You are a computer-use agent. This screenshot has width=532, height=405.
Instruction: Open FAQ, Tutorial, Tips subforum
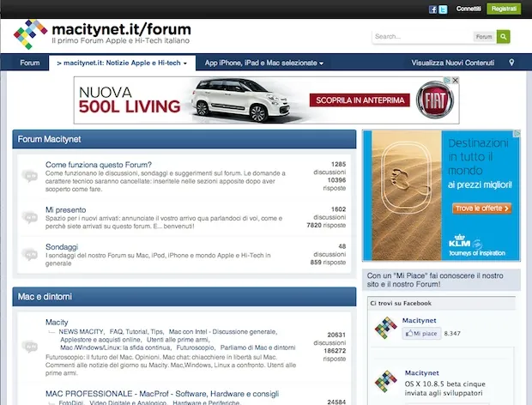click(x=136, y=332)
